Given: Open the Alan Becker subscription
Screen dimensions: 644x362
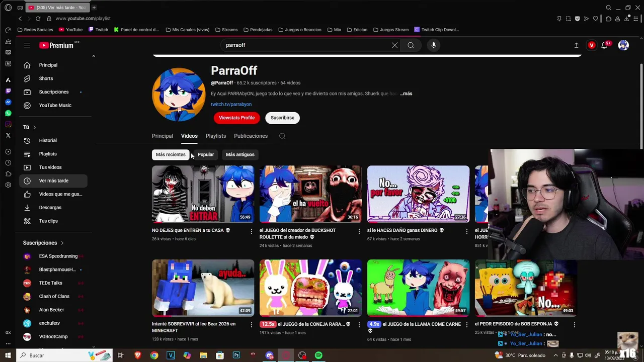Looking at the screenshot, I should click(x=53, y=310).
